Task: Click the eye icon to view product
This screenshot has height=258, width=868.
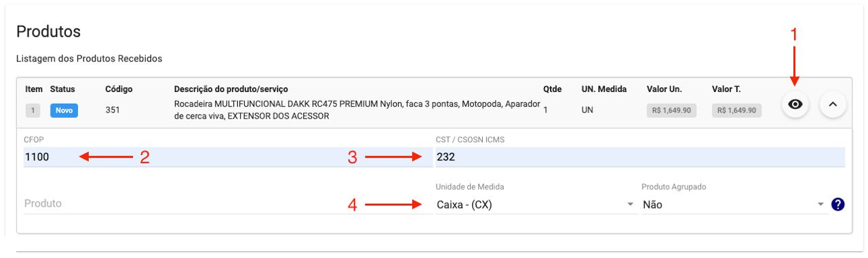Action: 795,104
